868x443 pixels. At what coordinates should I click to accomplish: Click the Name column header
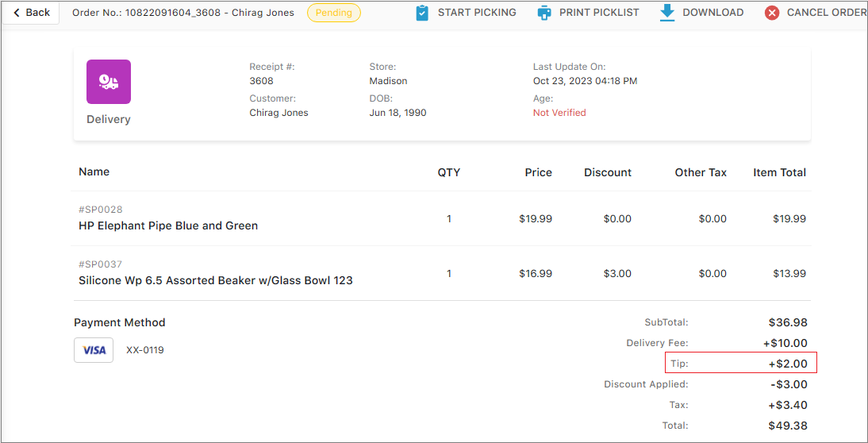coord(94,171)
